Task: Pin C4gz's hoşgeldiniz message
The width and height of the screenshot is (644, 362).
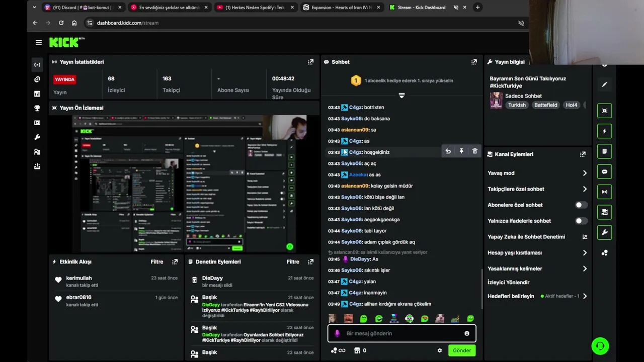Action: point(461,151)
